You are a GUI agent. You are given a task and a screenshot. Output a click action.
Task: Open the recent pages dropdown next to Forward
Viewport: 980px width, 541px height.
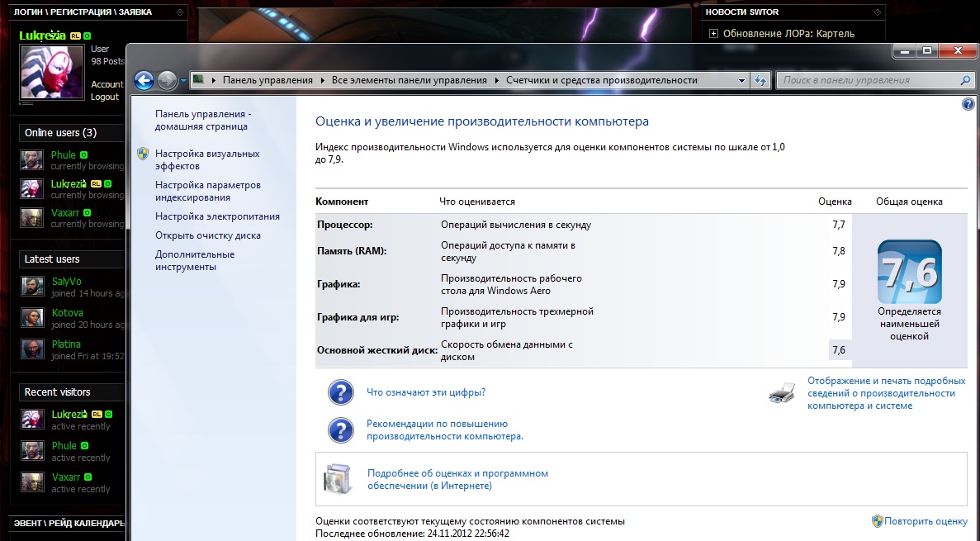tap(184, 81)
